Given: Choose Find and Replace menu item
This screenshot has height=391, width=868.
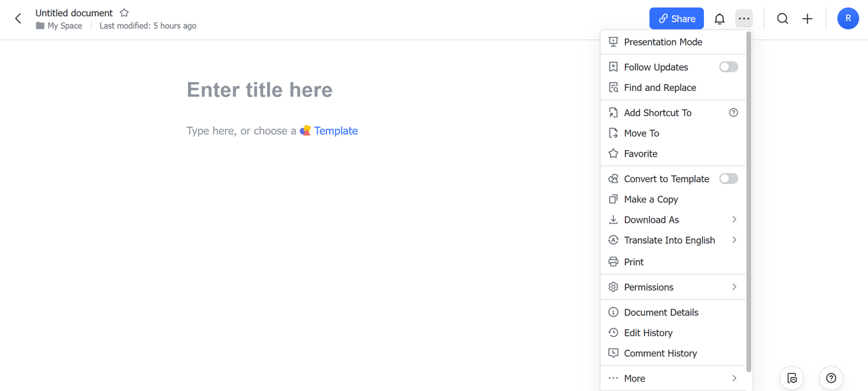Looking at the screenshot, I should pyautogui.click(x=660, y=88).
